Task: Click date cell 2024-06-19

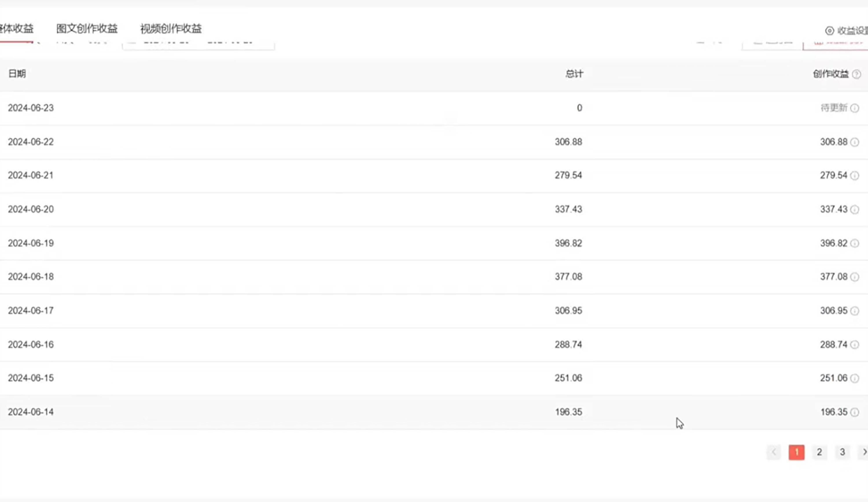Action: (x=31, y=243)
